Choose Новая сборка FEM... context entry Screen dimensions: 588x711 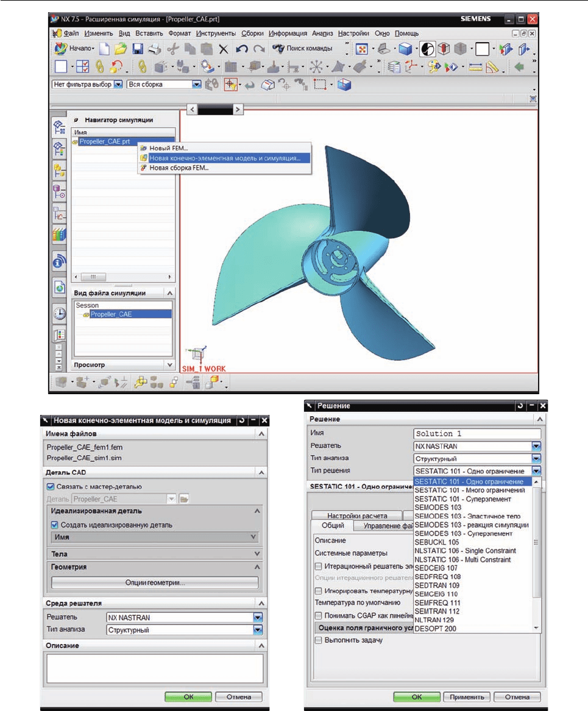point(179,168)
